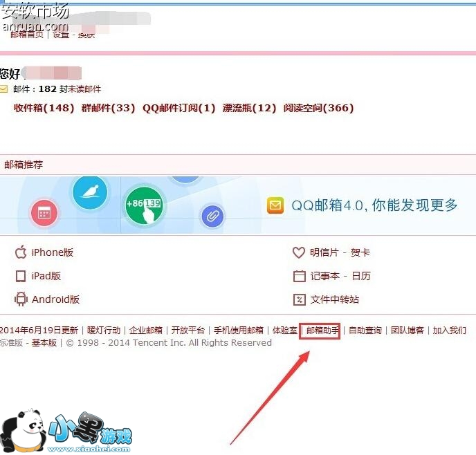The width and height of the screenshot is (476, 455).
Task: Open 阅读空间(366) reading space
Action: (318, 108)
